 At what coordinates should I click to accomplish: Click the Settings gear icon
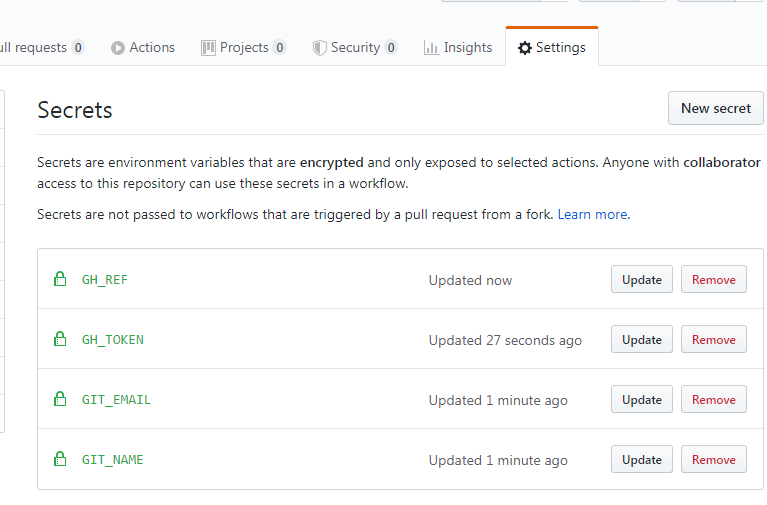[525, 48]
